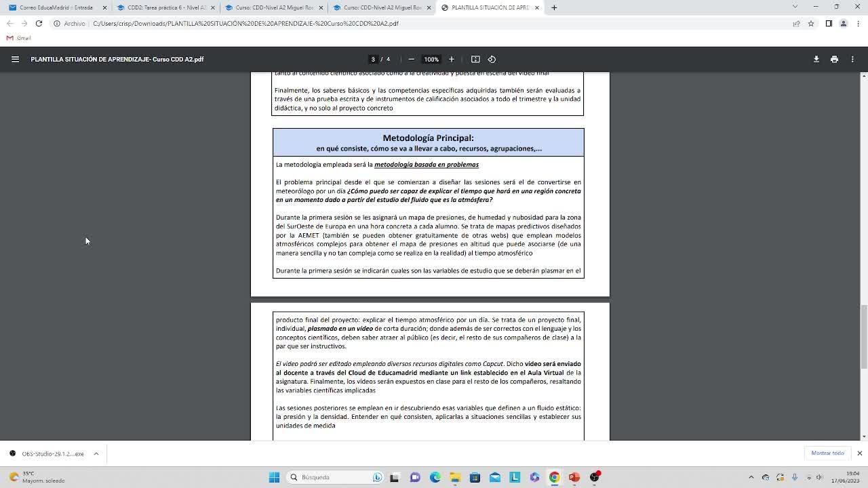This screenshot has width=868, height=488.
Task: Select the PLANTILLA SITUACIÓN DE APRENDIZAJE tab
Action: point(490,7)
